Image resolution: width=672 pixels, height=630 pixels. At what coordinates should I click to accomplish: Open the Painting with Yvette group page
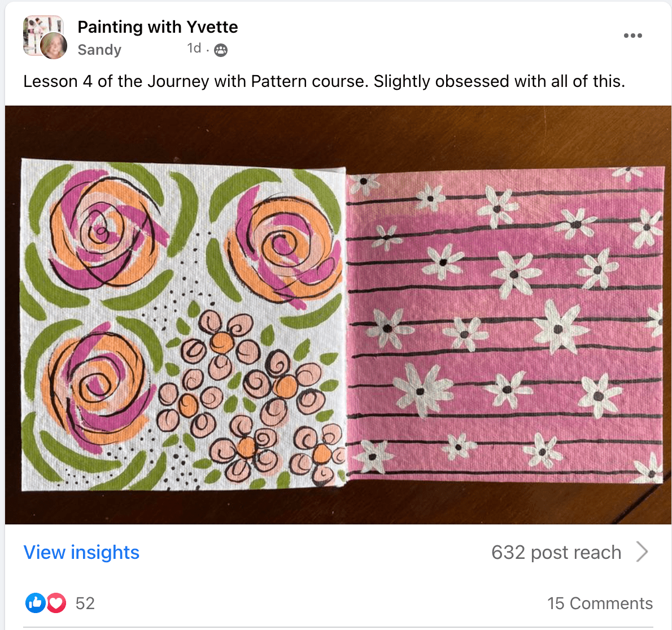point(158,27)
